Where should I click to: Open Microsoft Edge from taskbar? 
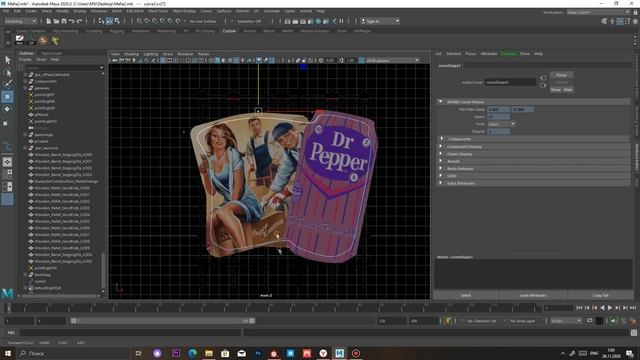click(x=192, y=353)
